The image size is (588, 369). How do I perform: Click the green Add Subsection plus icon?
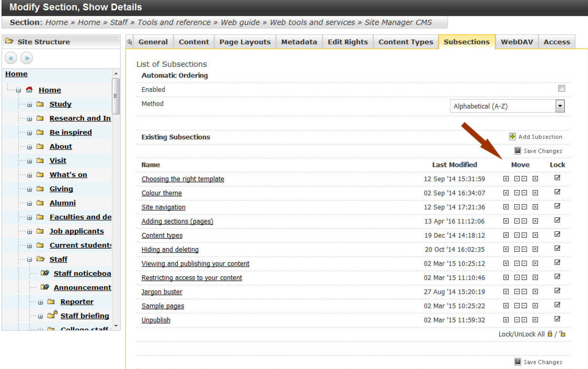(512, 136)
